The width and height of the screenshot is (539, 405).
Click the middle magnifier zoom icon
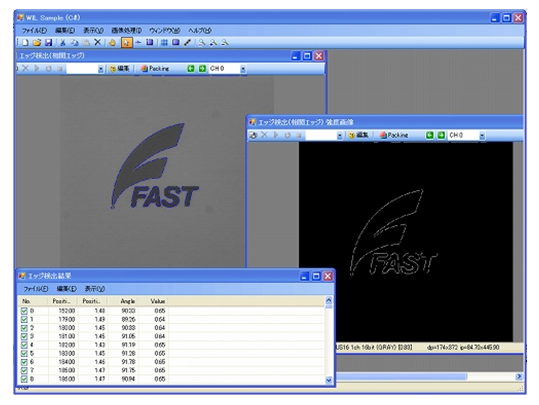point(213,43)
